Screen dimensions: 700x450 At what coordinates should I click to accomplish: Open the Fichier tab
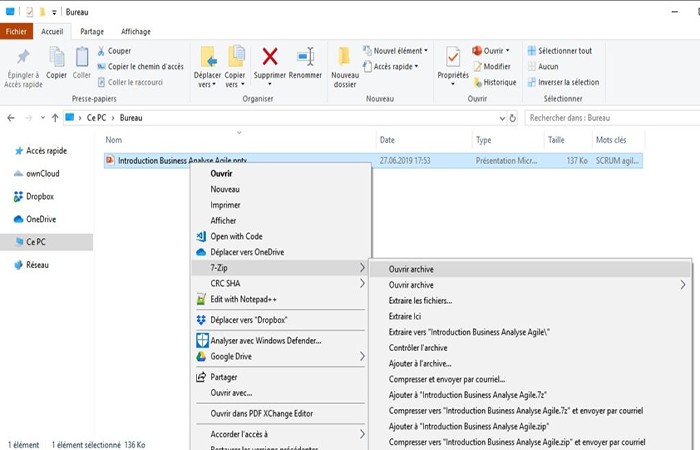click(17, 32)
